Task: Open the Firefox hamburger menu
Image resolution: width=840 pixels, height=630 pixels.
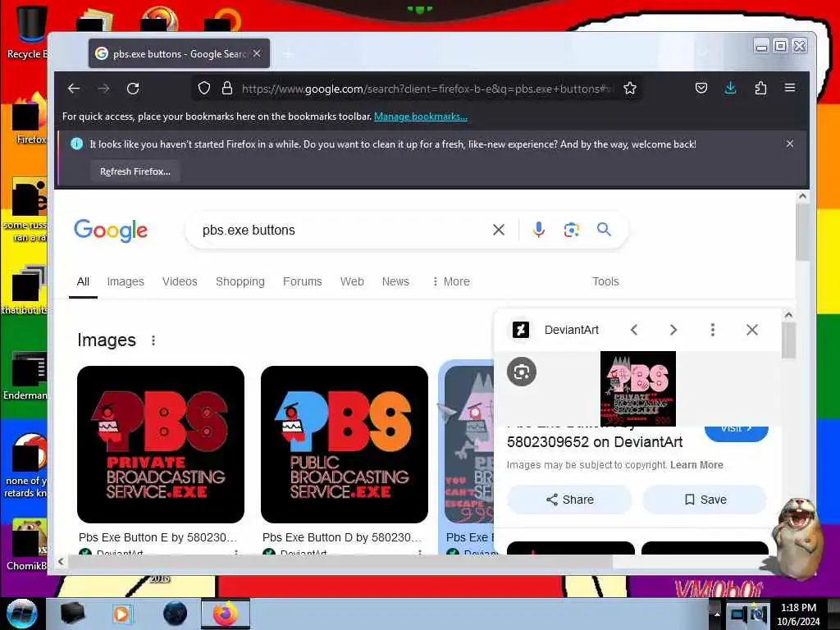Action: [790, 88]
